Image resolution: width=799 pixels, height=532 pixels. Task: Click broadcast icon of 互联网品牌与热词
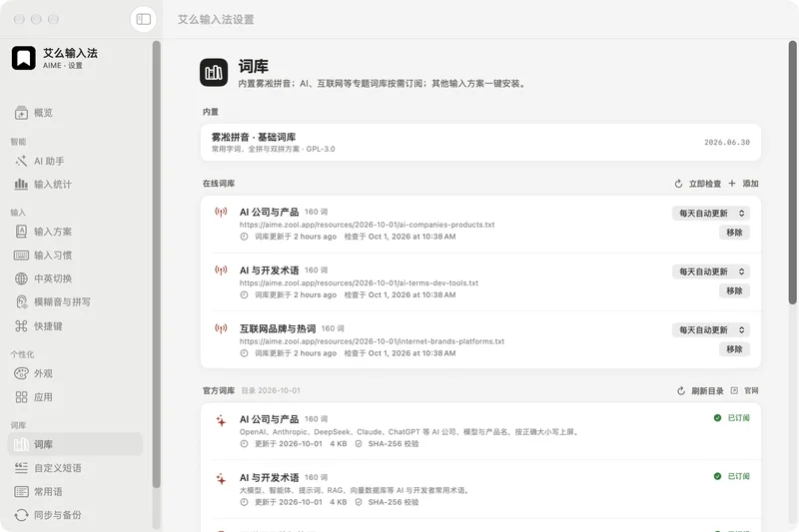[x=221, y=328]
